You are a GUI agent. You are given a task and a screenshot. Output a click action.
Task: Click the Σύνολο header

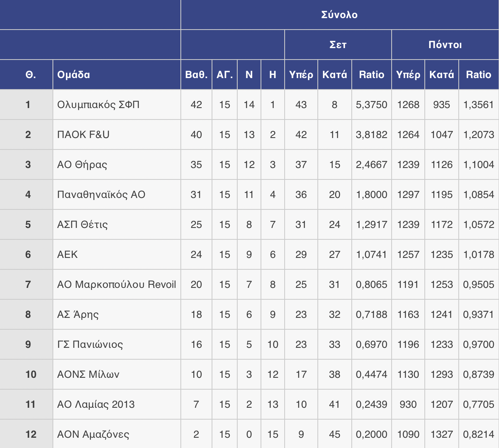point(340,15)
